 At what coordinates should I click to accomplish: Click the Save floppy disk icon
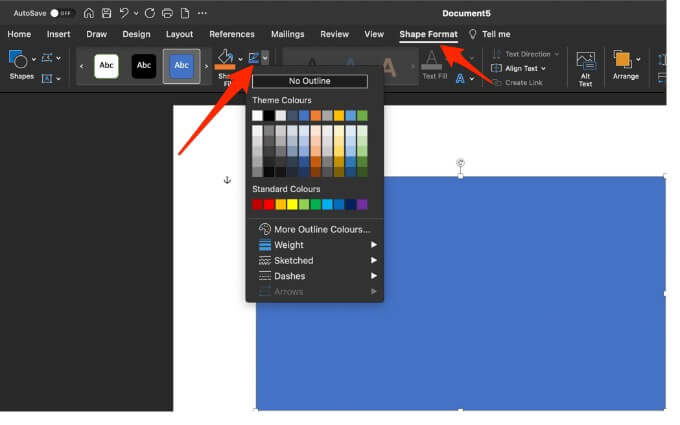coord(106,13)
